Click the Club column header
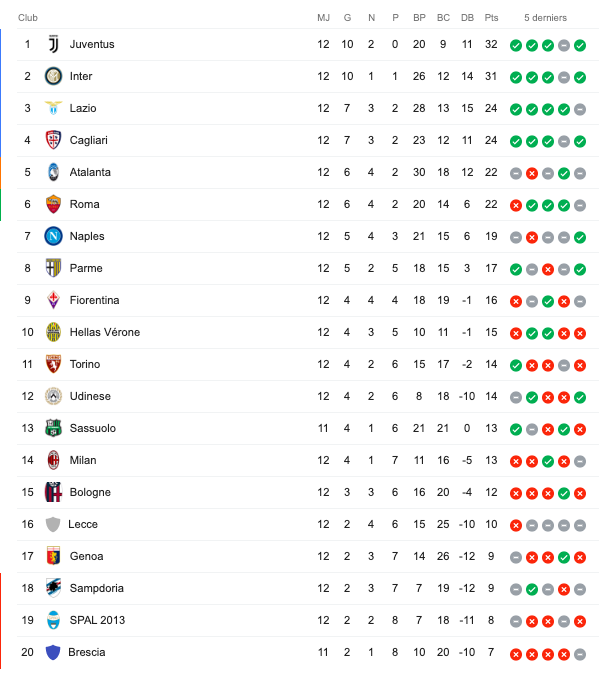Image resolution: width=600 pixels, height=673 pixels. [x=28, y=18]
